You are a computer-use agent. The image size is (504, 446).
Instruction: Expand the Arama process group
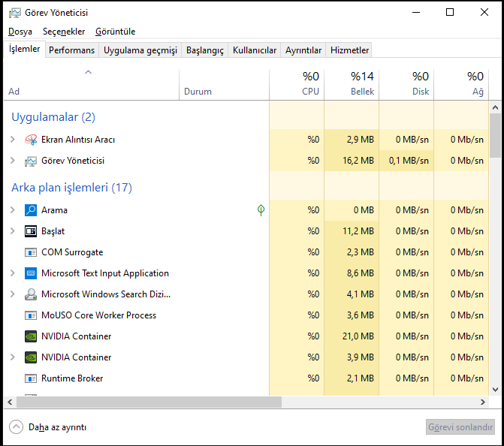pos(12,210)
